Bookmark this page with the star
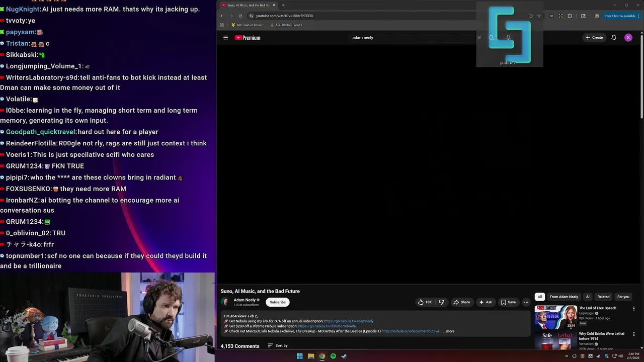The height and width of the screenshot is (362, 644). pos(539,16)
